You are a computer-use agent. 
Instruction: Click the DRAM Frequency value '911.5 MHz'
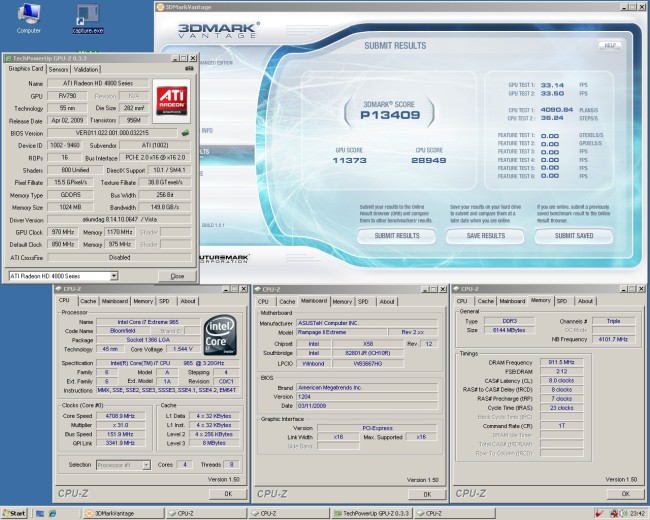(561, 362)
